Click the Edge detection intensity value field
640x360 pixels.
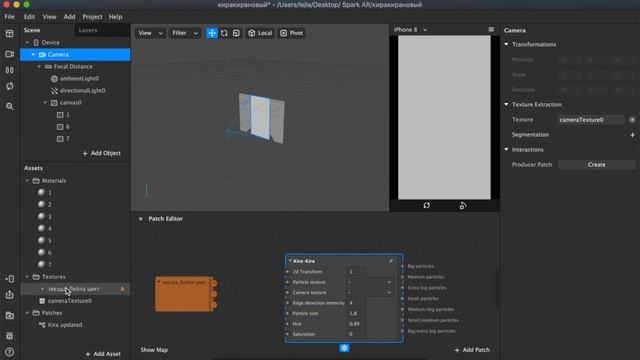(357, 303)
